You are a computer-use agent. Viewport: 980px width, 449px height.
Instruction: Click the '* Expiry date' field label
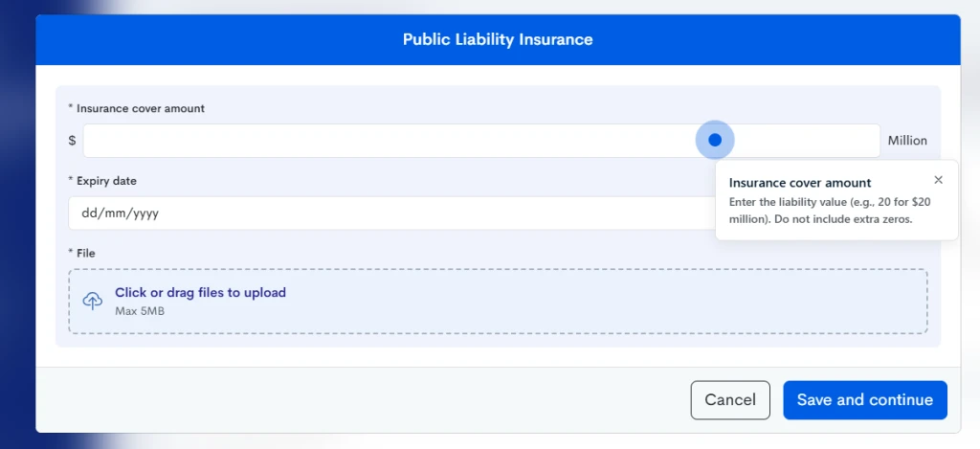(x=102, y=181)
